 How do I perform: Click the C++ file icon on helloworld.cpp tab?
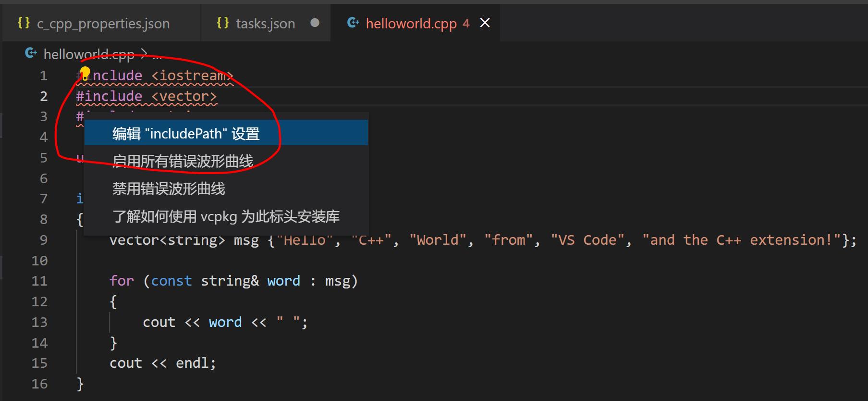coord(353,23)
